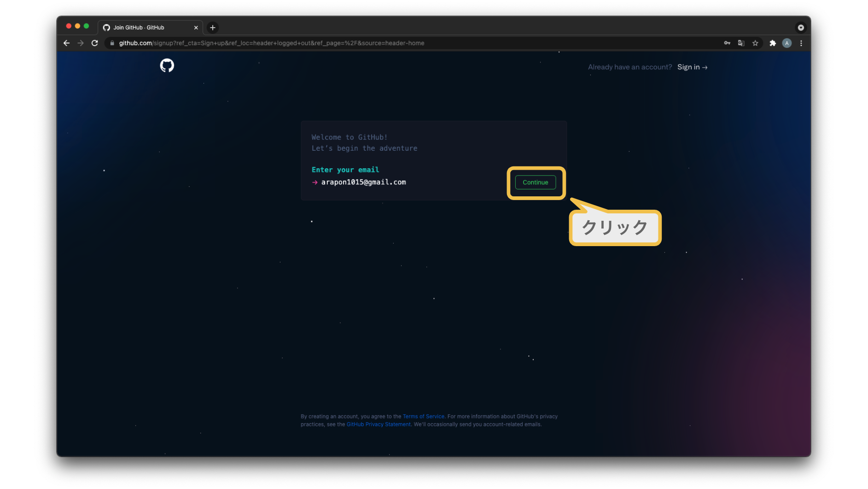The width and height of the screenshot is (868, 489).
Task: Open the Terms of Service link
Action: pyautogui.click(x=424, y=416)
